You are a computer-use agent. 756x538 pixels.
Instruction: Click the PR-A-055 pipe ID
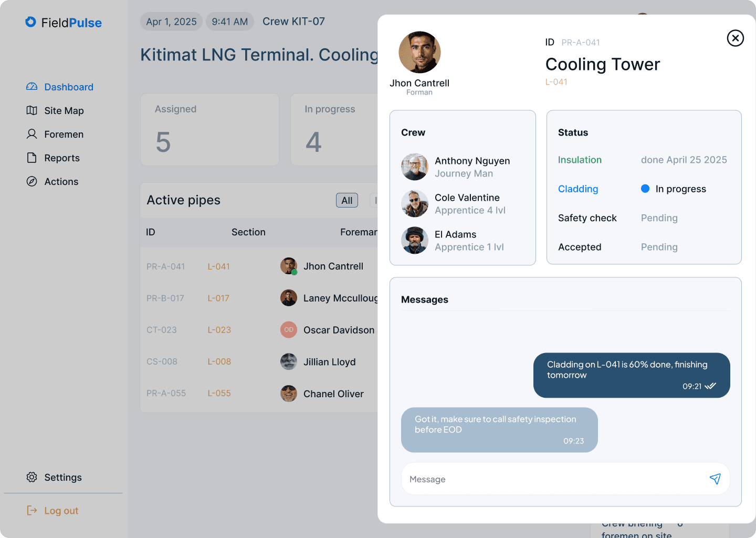click(166, 393)
